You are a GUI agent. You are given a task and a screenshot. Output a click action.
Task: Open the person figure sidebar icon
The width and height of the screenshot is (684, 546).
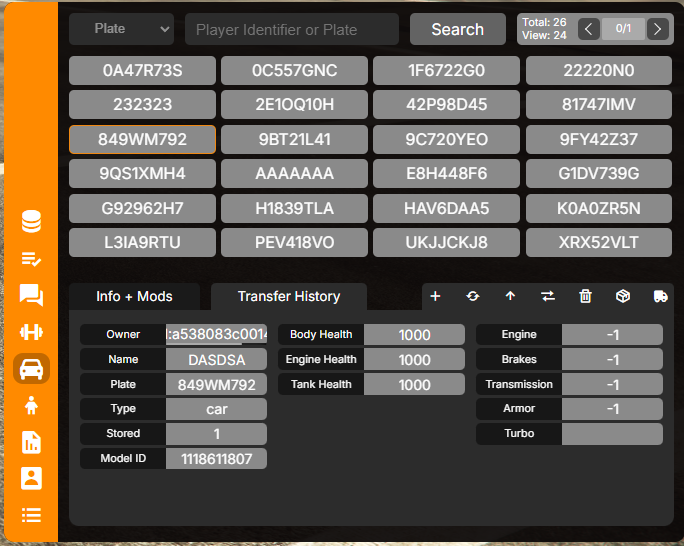(x=32, y=405)
